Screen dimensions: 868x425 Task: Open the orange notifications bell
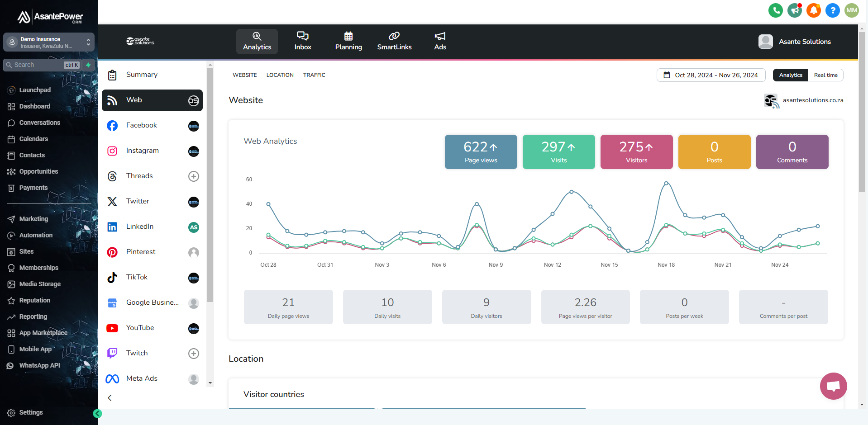(813, 10)
